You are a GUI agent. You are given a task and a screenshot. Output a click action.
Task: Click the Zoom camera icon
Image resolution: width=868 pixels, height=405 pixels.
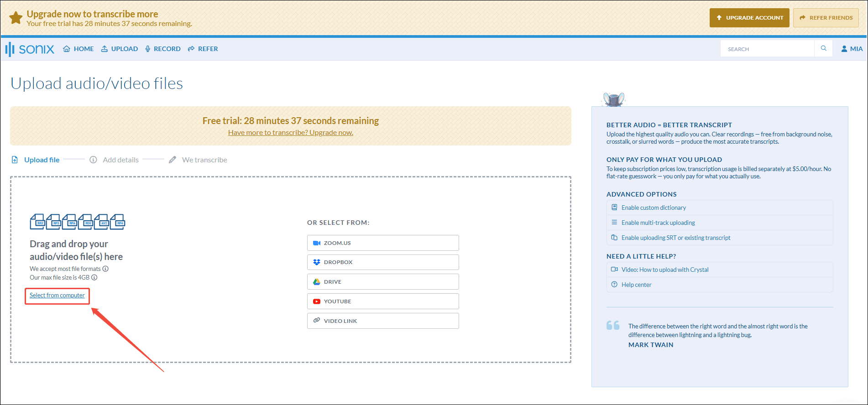[317, 243]
